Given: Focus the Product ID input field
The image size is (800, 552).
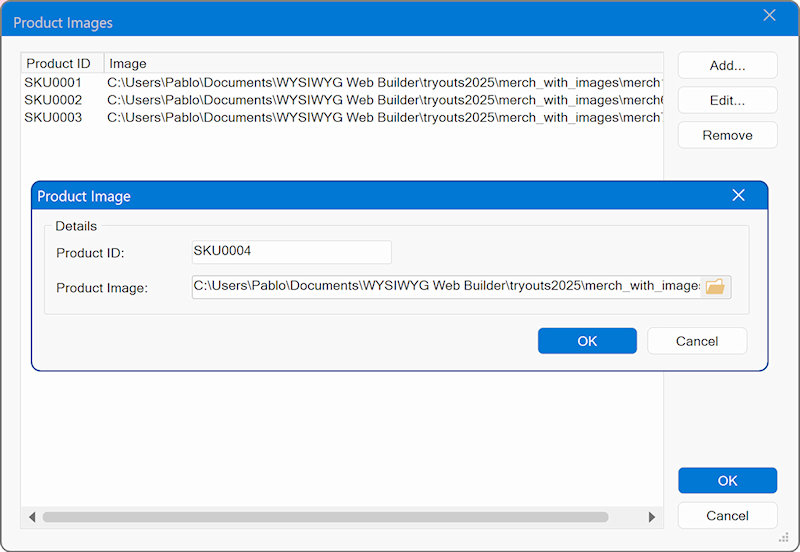Looking at the screenshot, I should point(291,252).
